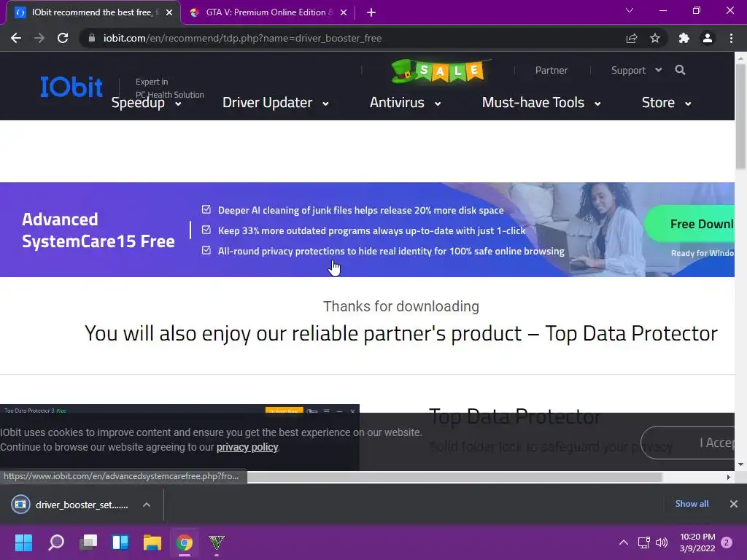
Task: Reload the current page
Action: 63,38
